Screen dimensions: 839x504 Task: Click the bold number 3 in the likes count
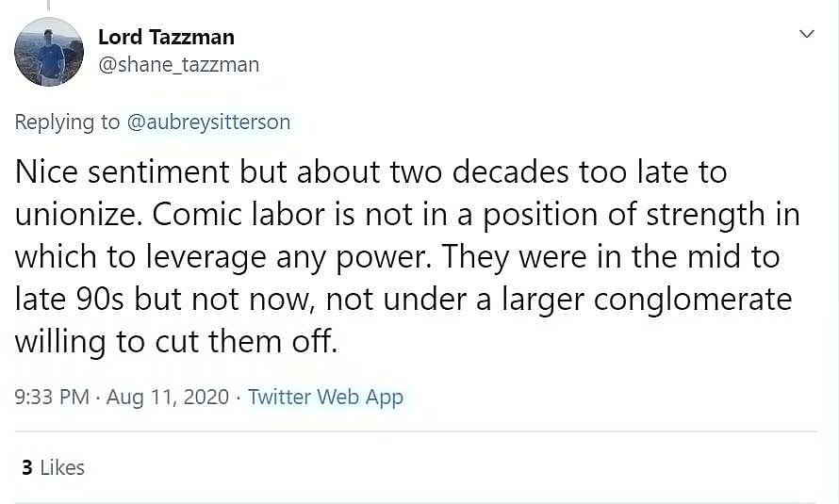[x=26, y=467]
